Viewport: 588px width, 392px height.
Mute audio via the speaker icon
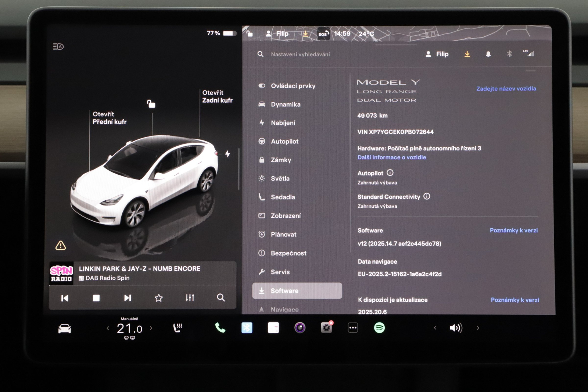pos(456,328)
